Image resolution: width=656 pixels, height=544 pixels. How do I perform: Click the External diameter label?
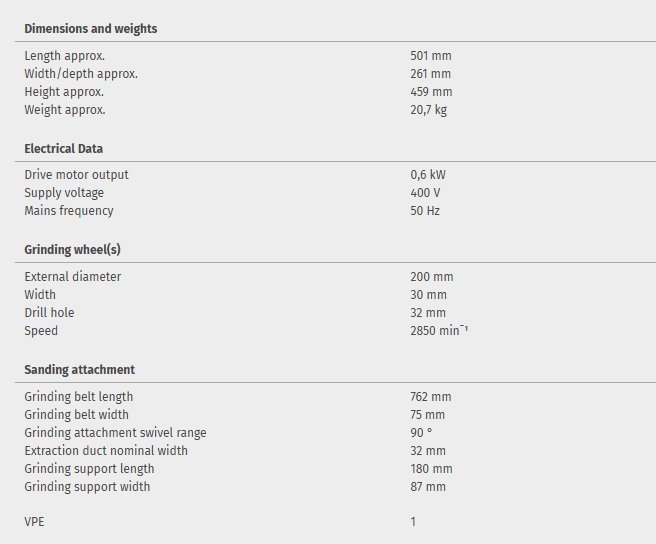tap(72, 277)
